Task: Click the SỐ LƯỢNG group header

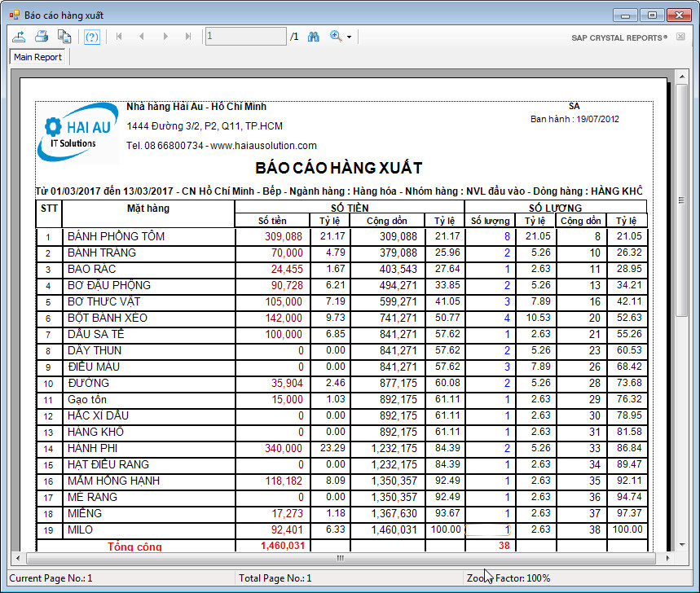Action: point(556,208)
